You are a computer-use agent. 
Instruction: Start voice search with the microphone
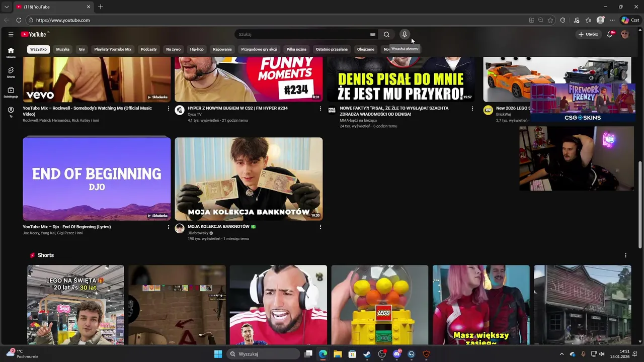405,34
